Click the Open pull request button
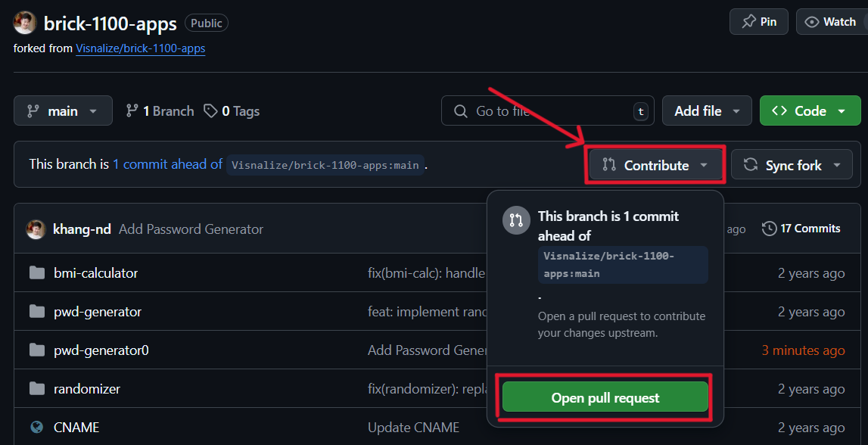The width and height of the screenshot is (868, 445). pos(605,397)
